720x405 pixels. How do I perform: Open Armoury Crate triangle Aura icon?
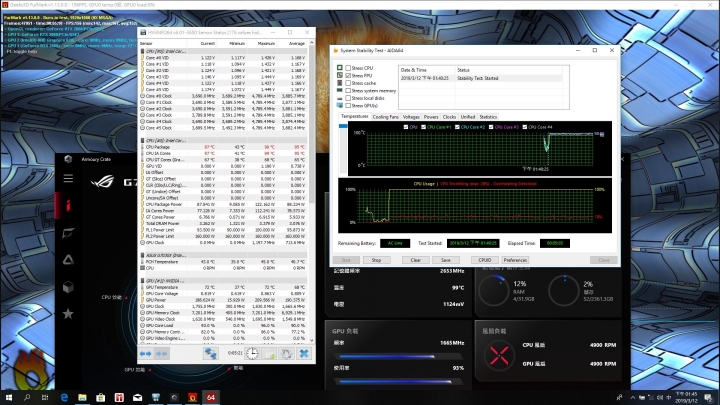coord(68,260)
